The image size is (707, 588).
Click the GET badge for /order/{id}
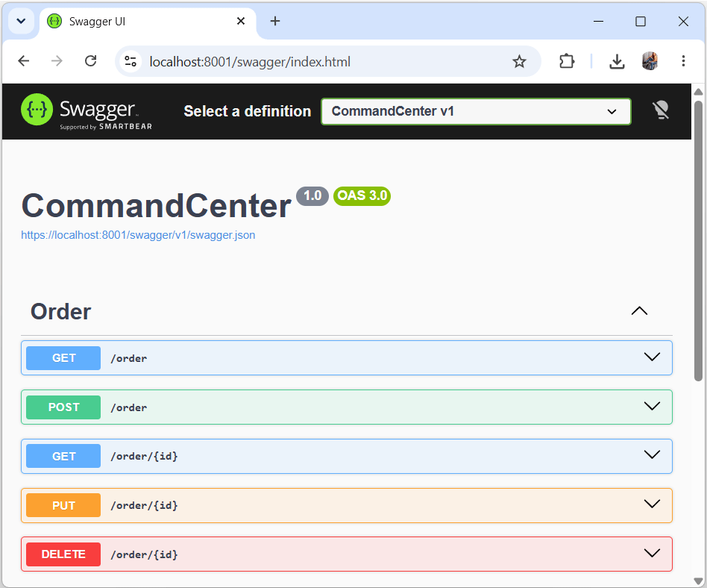[63, 456]
